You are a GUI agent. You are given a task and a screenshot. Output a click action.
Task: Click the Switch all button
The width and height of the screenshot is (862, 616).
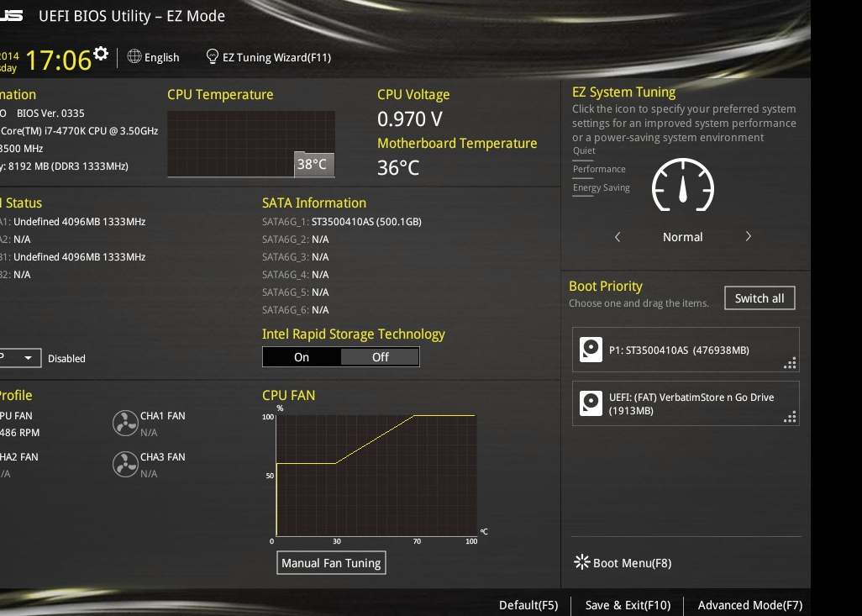coord(760,298)
